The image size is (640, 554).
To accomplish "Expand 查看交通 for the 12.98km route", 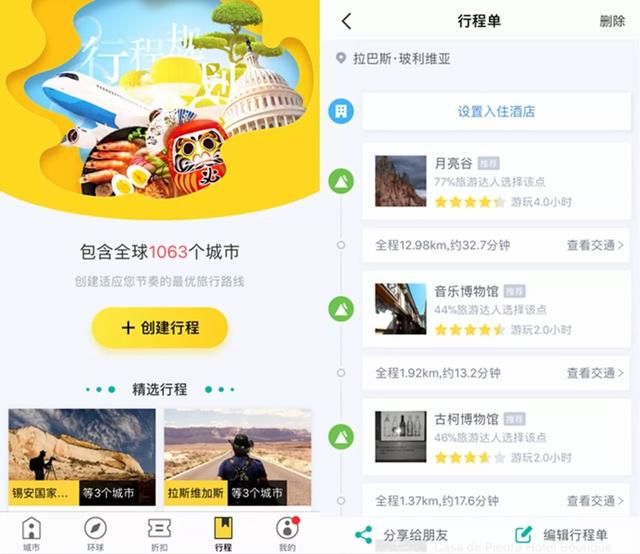I will 595,245.
